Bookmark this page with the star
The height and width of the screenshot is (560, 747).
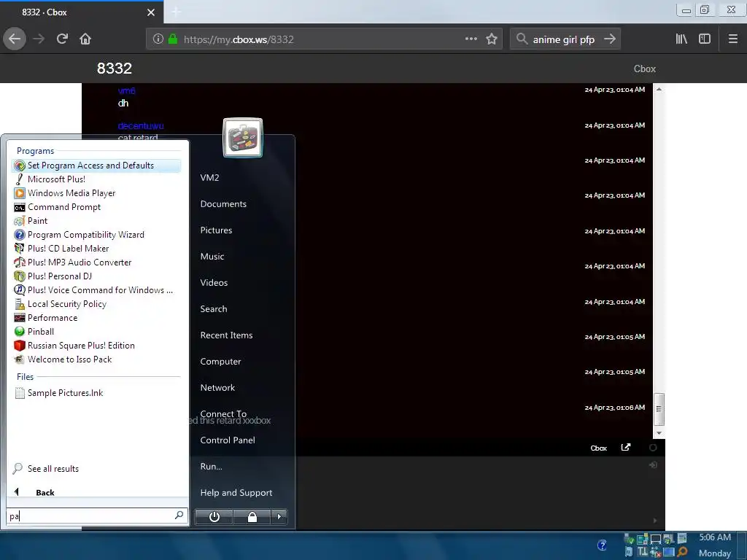(492, 39)
